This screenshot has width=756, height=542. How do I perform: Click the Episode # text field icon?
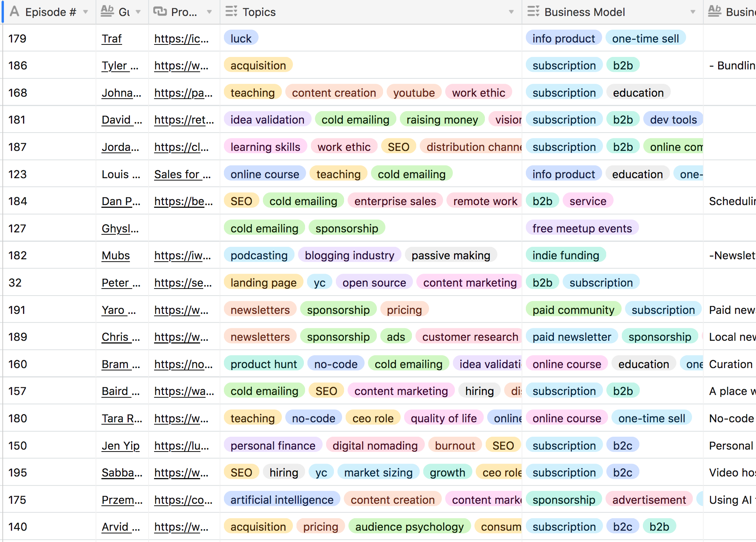[14, 12]
